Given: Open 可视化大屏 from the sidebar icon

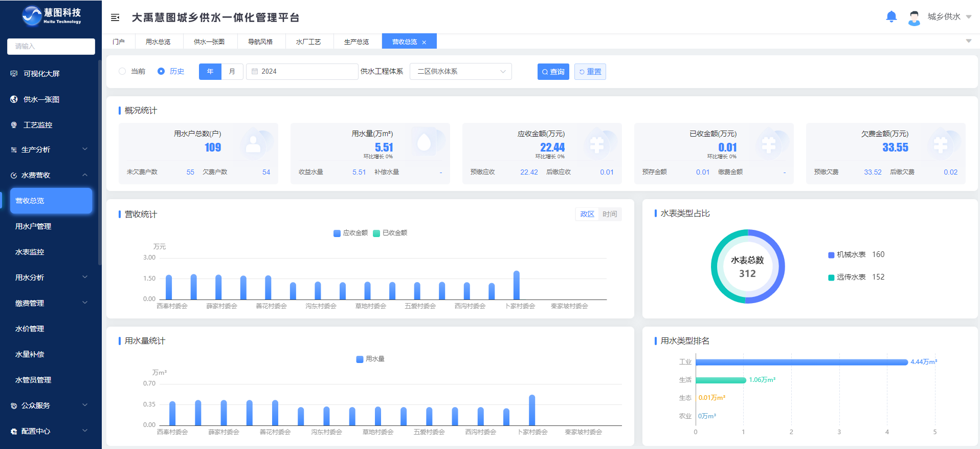Looking at the screenshot, I should [14, 74].
